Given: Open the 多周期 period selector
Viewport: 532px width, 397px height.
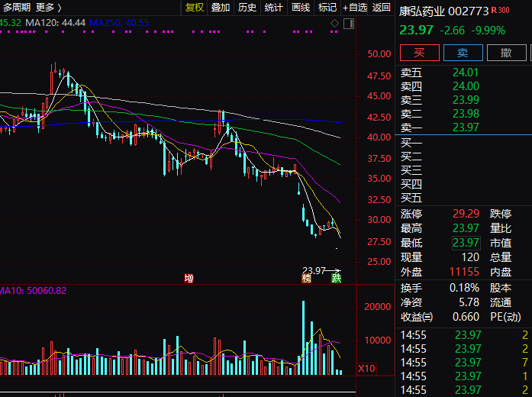Looking at the screenshot, I should pos(17,8).
